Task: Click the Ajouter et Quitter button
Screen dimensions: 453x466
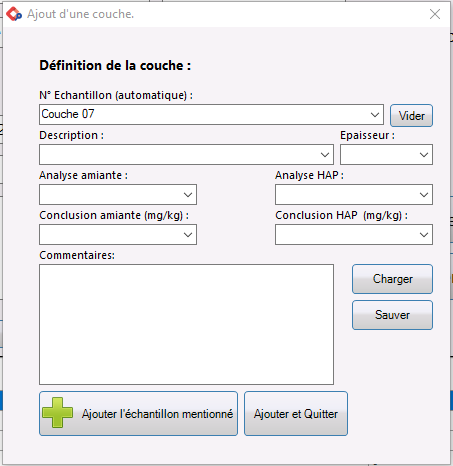Action: (296, 414)
